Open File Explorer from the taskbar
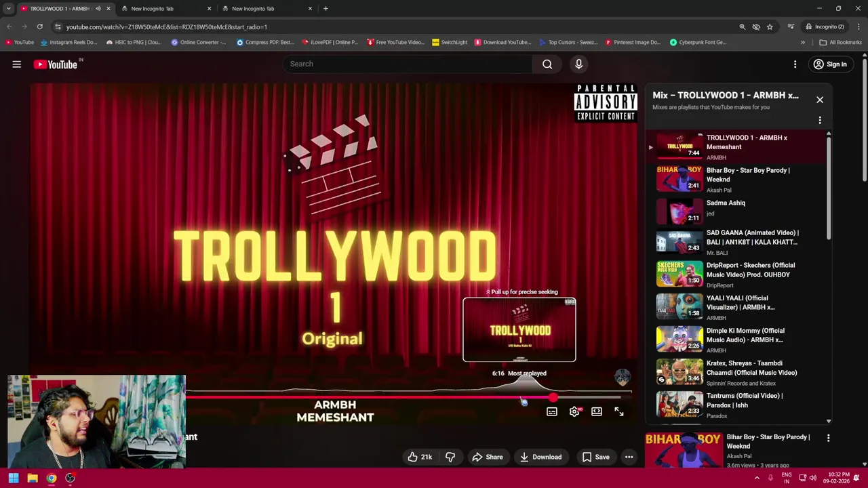868x488 pixels. (x=33, y=478)
